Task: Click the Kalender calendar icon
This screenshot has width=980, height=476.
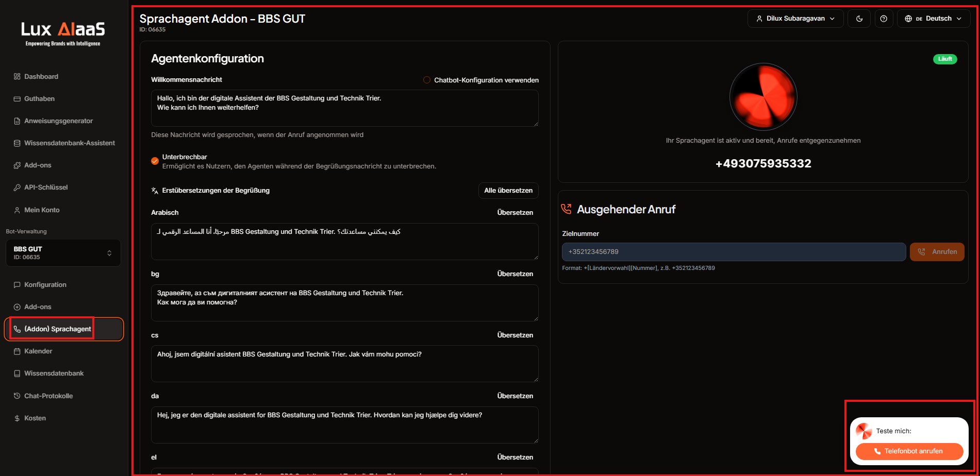Action: point(17,351)
